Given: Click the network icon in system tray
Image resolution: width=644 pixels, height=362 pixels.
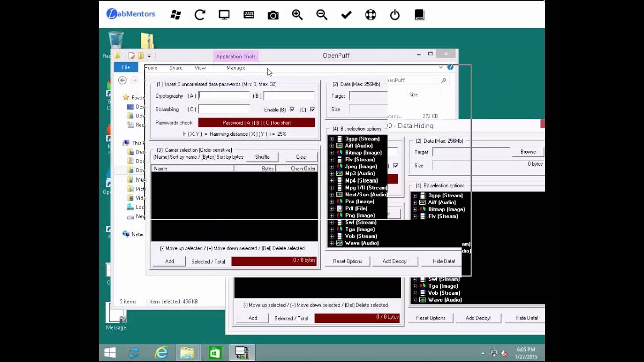Looking at the screenshot, I should click(494, 353).
